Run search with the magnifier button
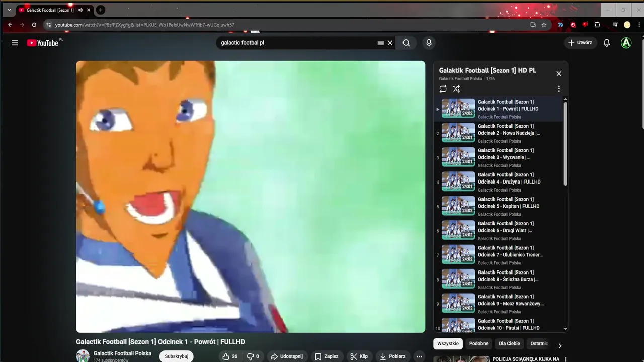The image size is (644, 362). (406, 43)
